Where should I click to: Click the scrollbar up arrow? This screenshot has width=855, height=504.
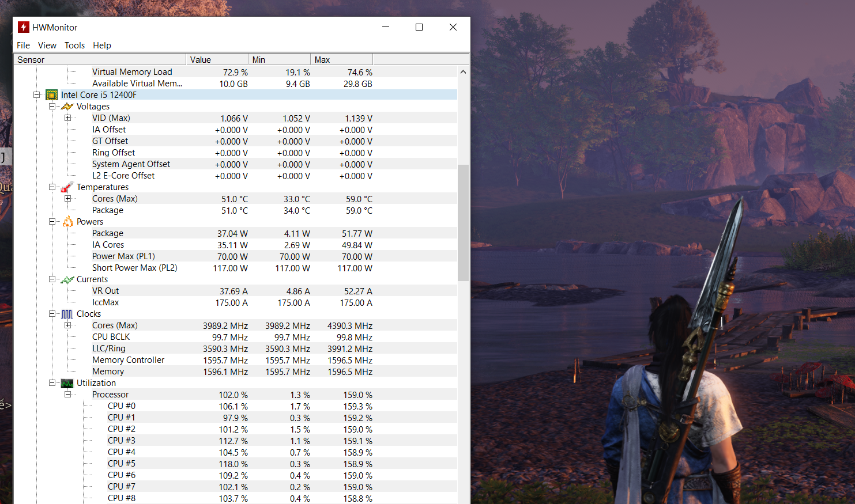tap(463, 72)
